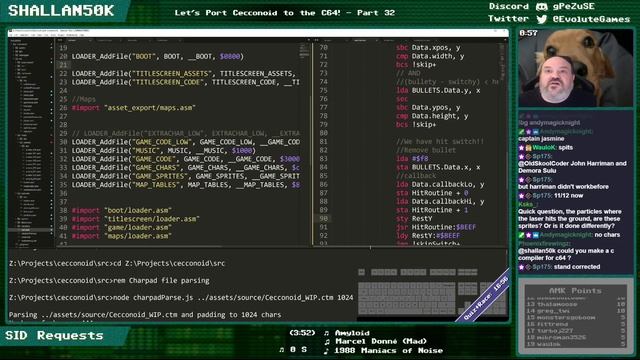Click the TITLESCREEN_CODE loader line
This screenshot has width=640, height=360.
pyautogui.click(x=186, y=82)
